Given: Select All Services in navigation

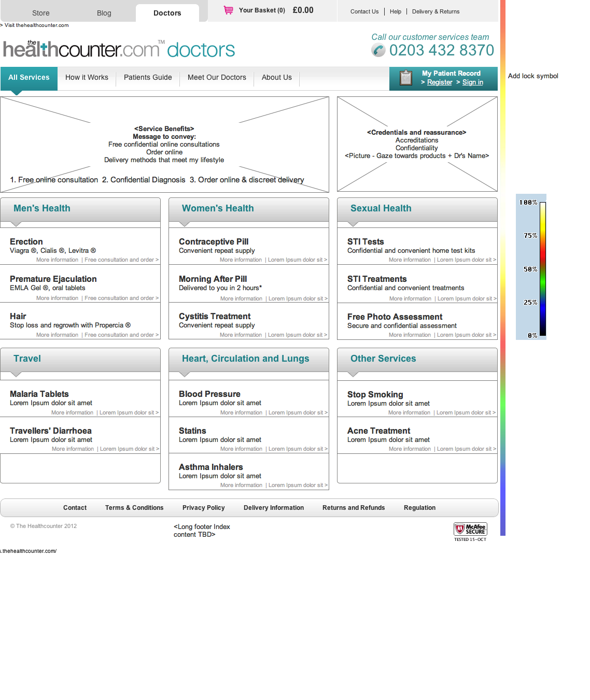Looking at the screenshot, I should pos(29,78).
